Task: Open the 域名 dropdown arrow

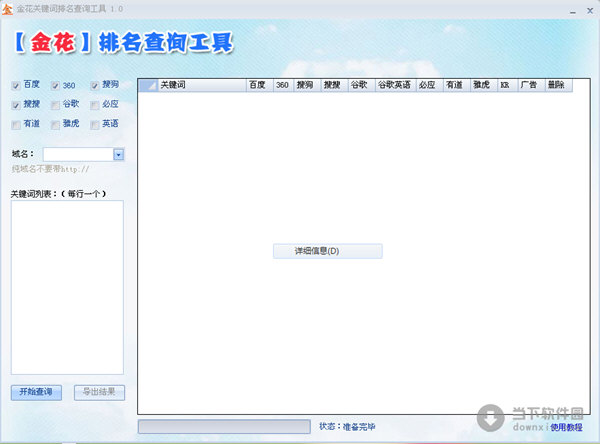Action: (x=119, y=154)
